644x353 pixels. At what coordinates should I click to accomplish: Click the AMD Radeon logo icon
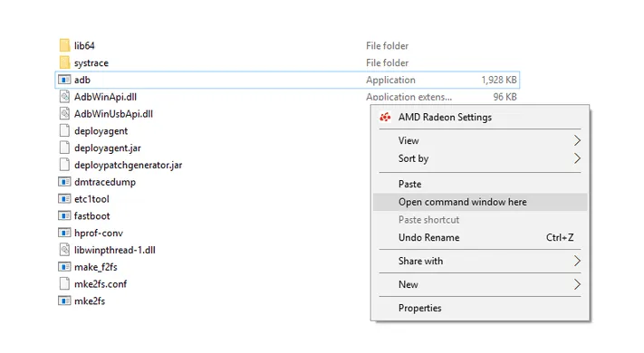click(x=385, y=118)
